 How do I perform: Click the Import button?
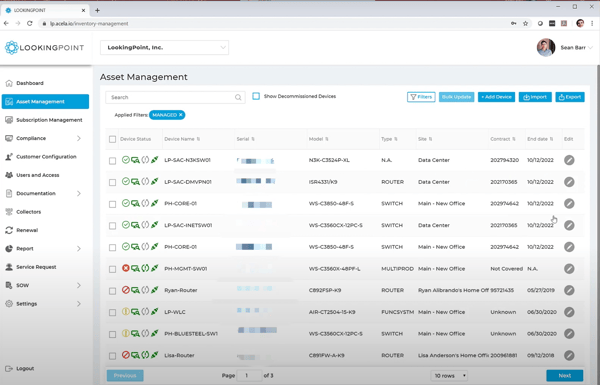tap(535, 97)
